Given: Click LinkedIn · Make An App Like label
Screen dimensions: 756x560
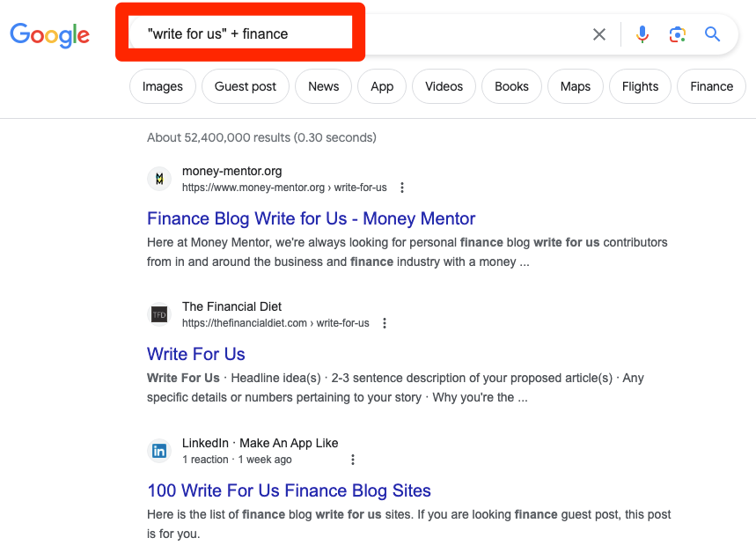Looking at the screenshot, I should [260, 443].
